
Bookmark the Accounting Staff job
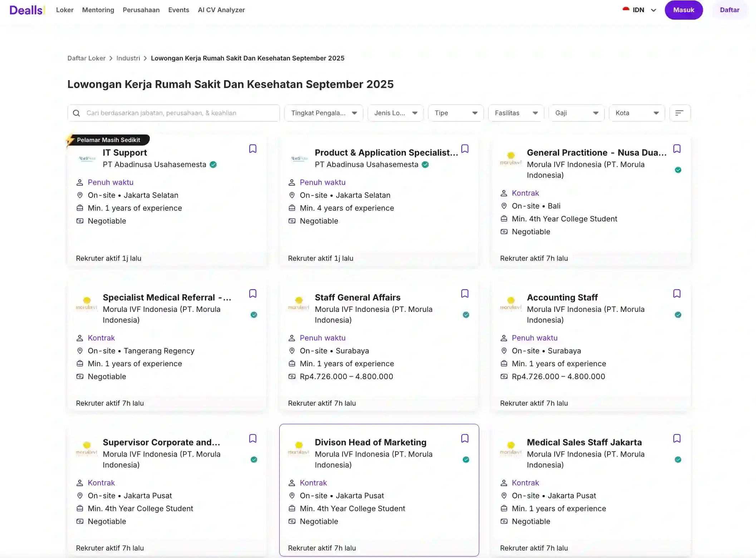(677, 294)
